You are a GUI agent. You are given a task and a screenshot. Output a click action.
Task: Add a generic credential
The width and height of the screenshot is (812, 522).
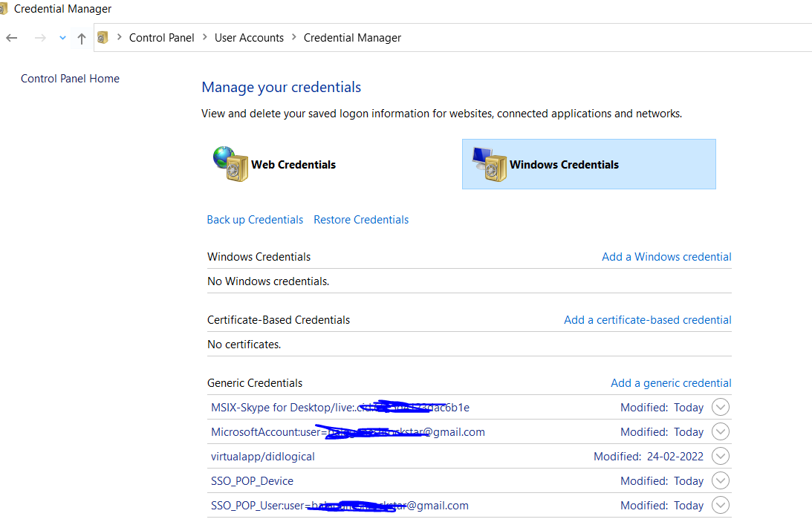coord(671,383)
